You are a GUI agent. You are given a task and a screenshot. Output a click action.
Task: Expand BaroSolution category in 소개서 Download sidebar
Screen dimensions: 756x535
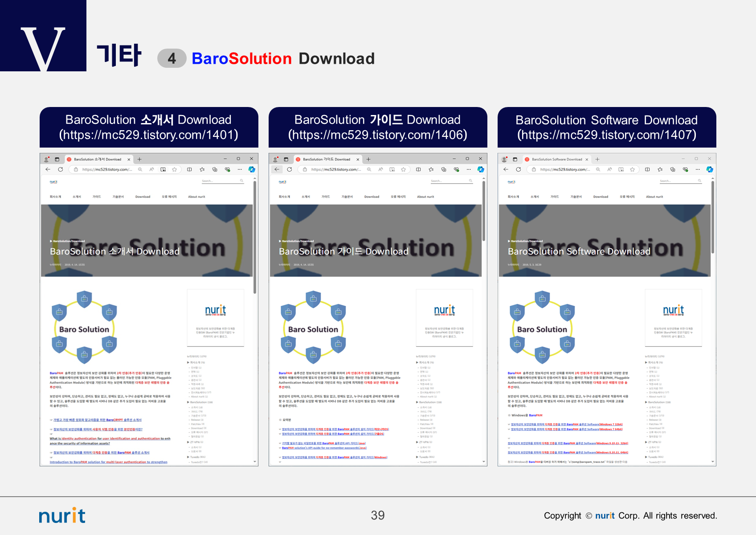[200, 402]
